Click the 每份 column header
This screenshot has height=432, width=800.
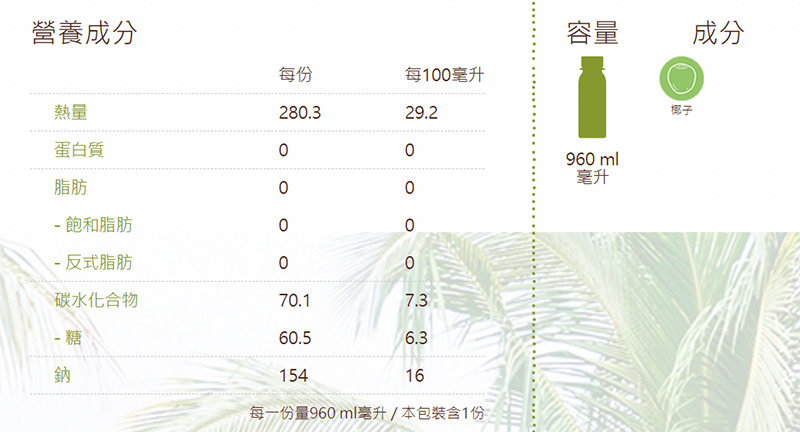(295, 74)
